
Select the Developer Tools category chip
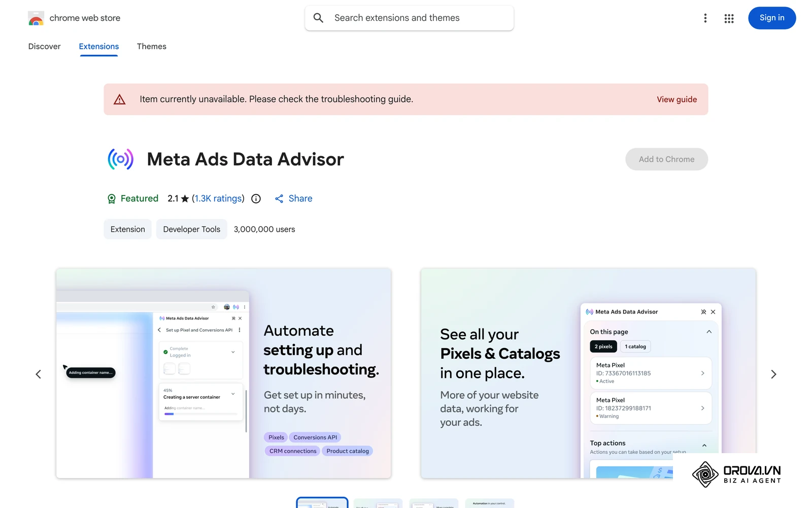(192, 229)
